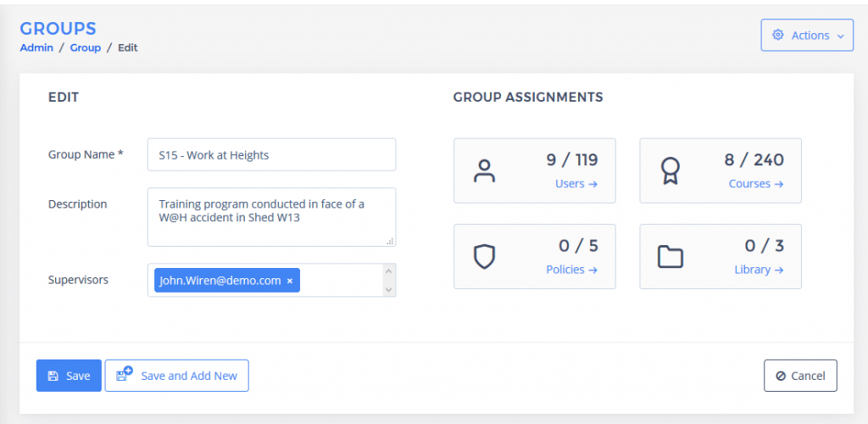Open the Courses assignment link
The image size is (868, 424).
click(x=756, y=184)
